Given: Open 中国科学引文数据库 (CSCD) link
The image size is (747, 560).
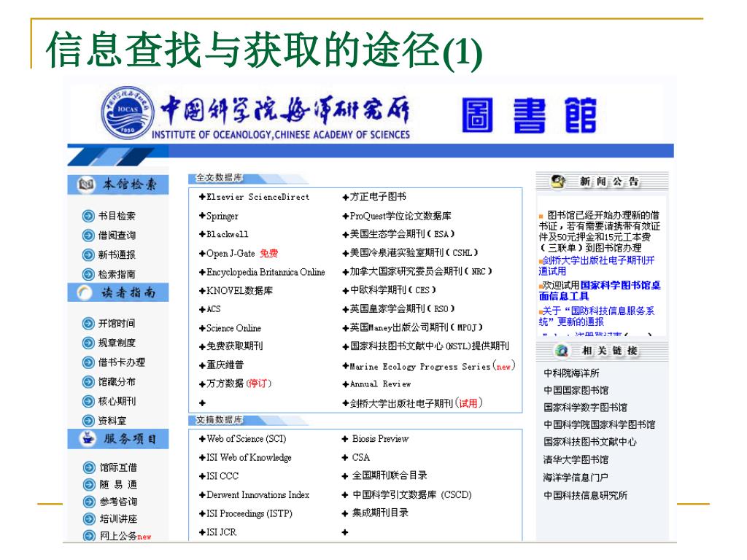Looking at the screenshot, I should click(x=412, y=495).
